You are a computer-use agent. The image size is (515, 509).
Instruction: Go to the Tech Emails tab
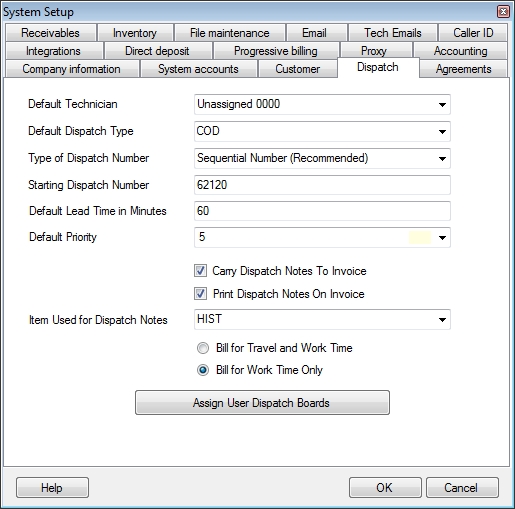click(x=393, y=33)
